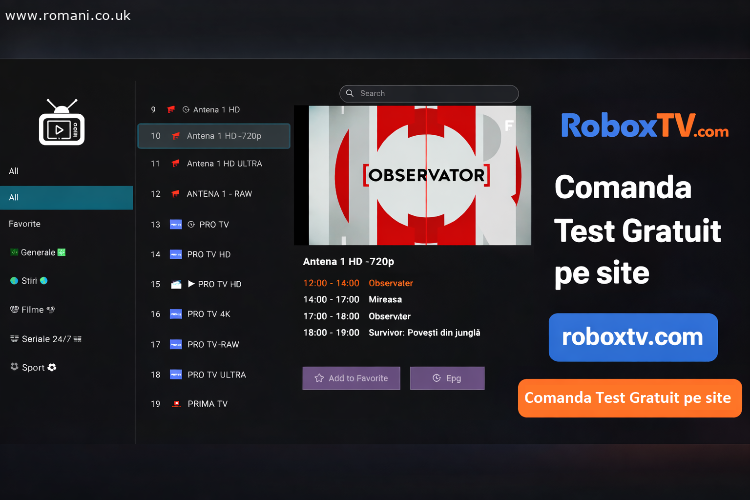Click the catch-up clock icon beside Antena 1 HD
This screenshot has width=750, height=500.
186,110
